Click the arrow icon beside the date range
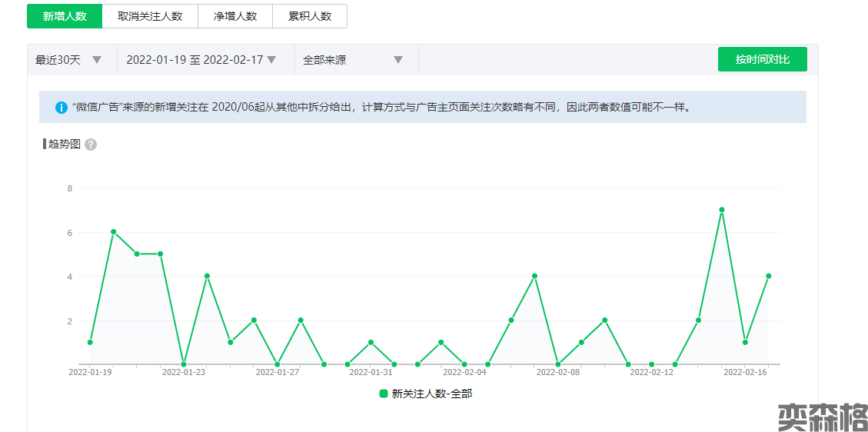Image resolution: width=868 pixels, height=432 pixels. [x=271, y=60]
